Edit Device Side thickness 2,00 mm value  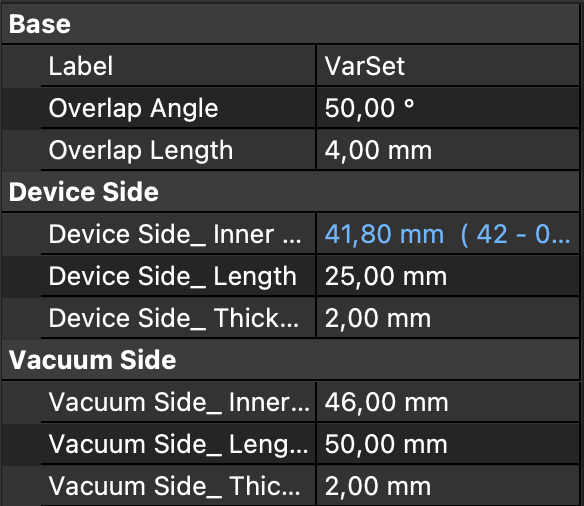(447, 319)
